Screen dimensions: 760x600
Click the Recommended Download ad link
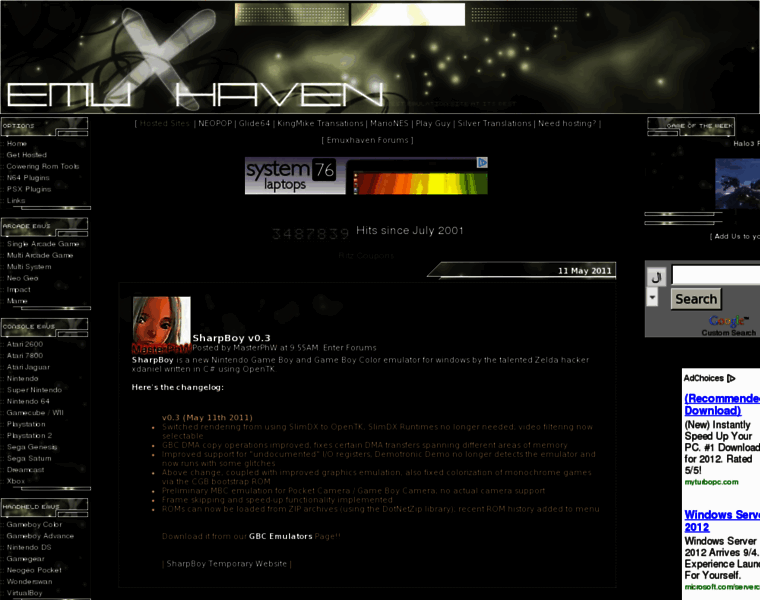click(722, 405)
